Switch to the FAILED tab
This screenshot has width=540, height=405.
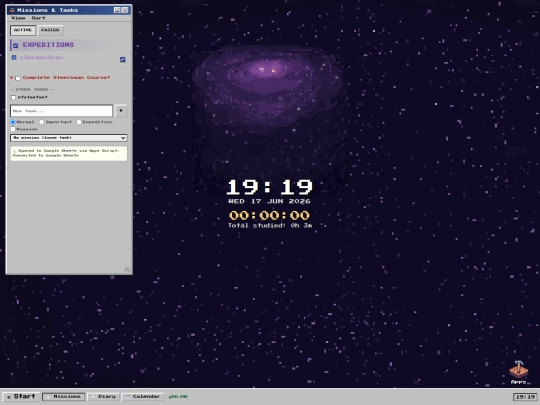click(50, 30)
